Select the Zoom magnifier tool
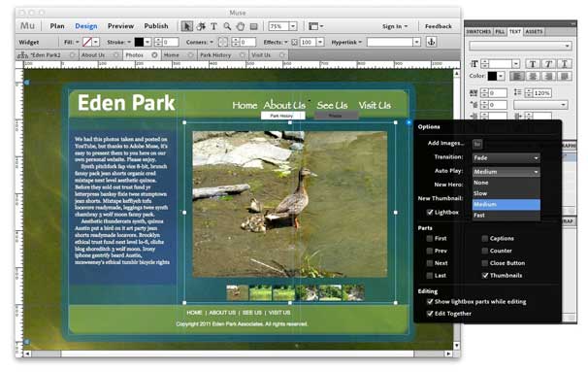Screen dimensions: 588x372 pyautogui.click(x=227, y=26)
